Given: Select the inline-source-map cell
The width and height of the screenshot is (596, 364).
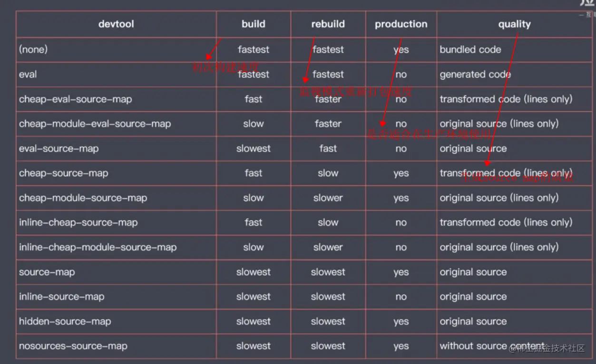Looking at the screenshot, I should (x=61, y=297).
